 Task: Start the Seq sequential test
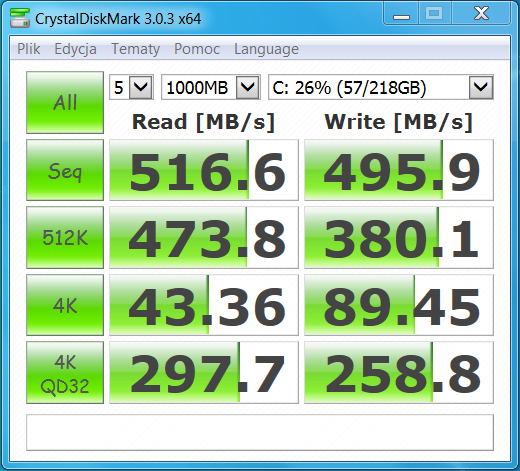(65, 170)
